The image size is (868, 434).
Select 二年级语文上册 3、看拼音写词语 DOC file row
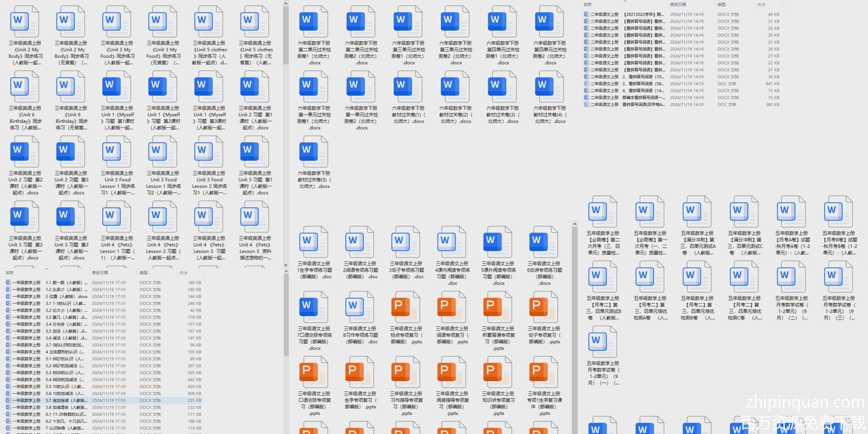[x=642, y=84]
